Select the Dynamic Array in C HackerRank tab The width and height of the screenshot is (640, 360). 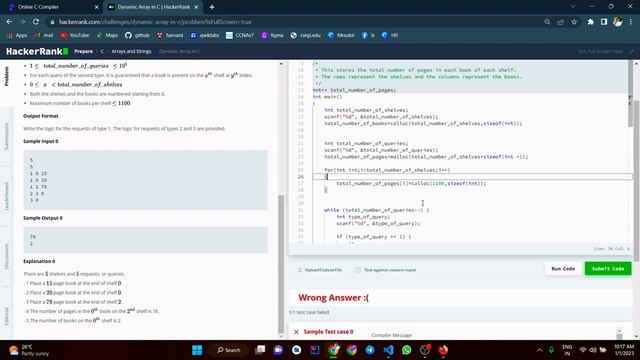(153, 7)
